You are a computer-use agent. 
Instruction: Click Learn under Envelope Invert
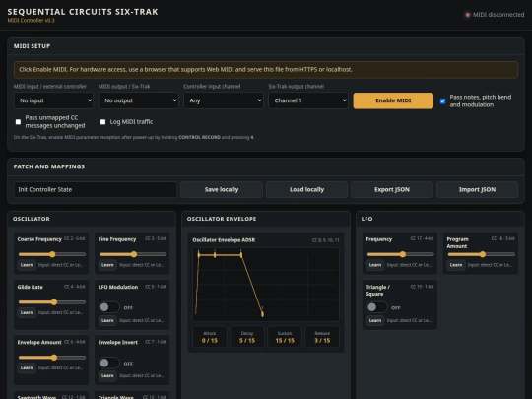(x=107, y=375)
